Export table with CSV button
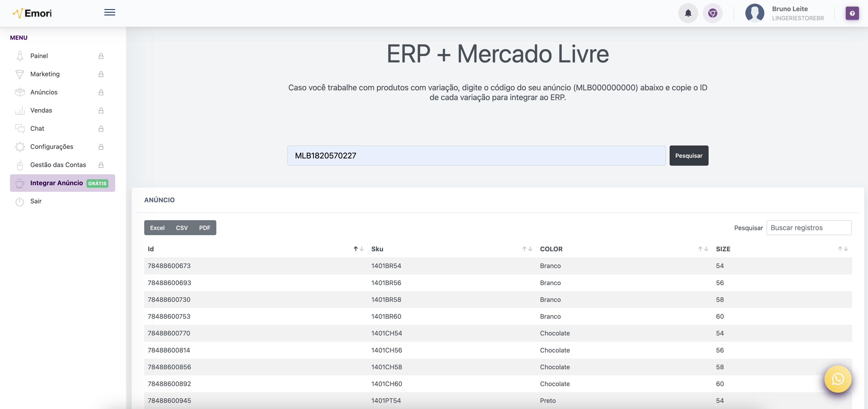 pyautogui.click(x=182, y=228)
